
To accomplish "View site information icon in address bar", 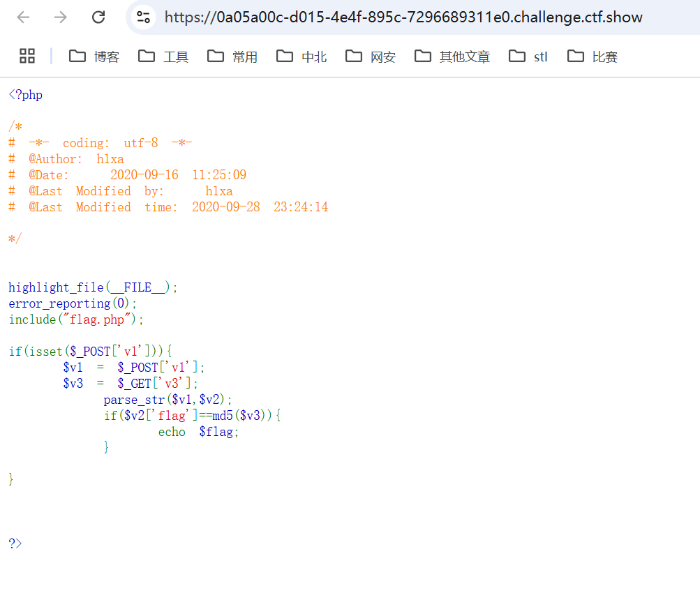I will 143,17.
